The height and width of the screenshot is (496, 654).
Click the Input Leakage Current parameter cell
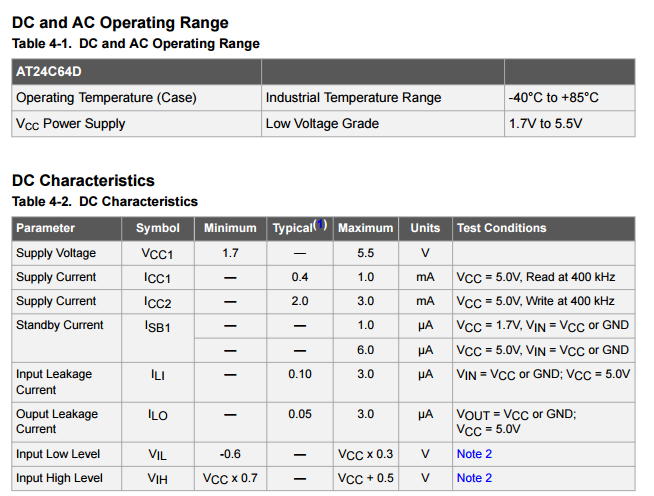(x=54, y=381)
